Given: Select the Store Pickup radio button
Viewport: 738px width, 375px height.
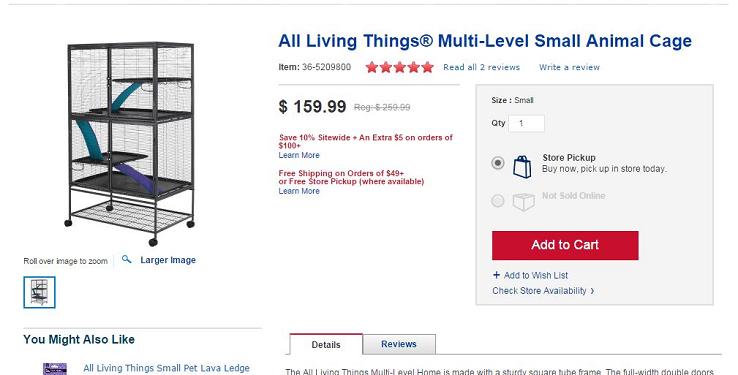Looking at the screenshot, I should pyautogui.click(x=497, y=163).
